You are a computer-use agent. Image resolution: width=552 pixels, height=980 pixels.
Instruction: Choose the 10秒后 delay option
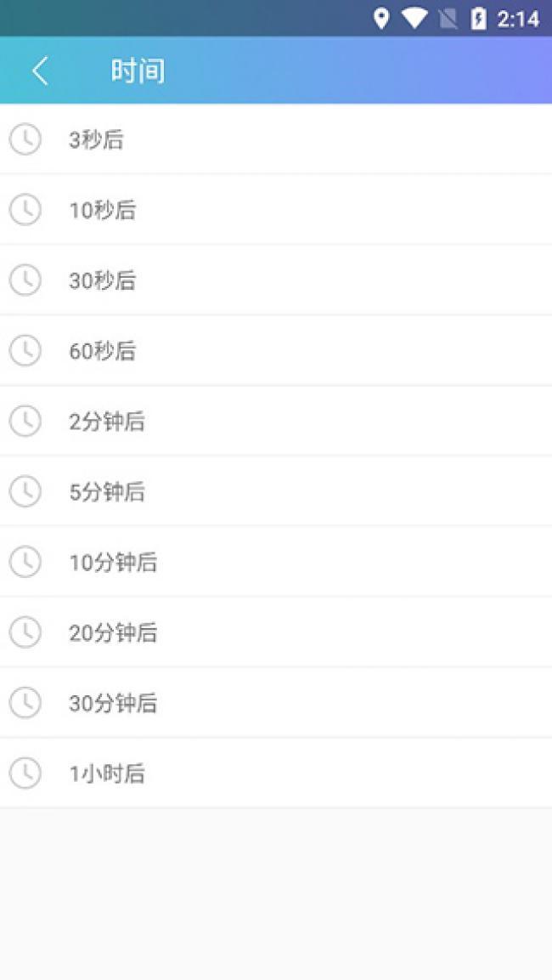[x=102, y=210]
